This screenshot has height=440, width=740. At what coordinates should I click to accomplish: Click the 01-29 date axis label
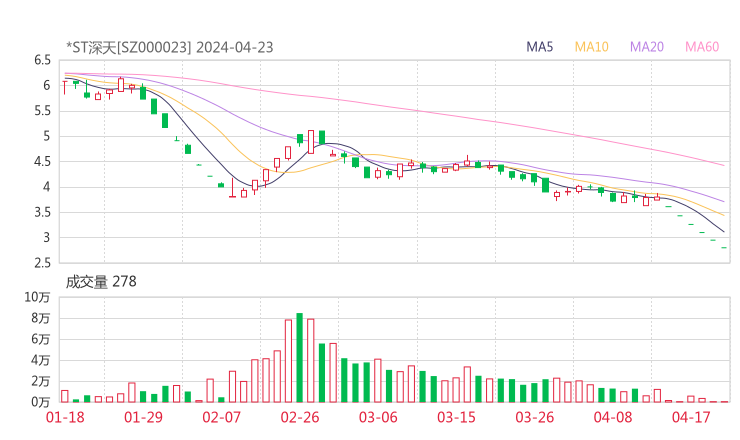(143, 417)
